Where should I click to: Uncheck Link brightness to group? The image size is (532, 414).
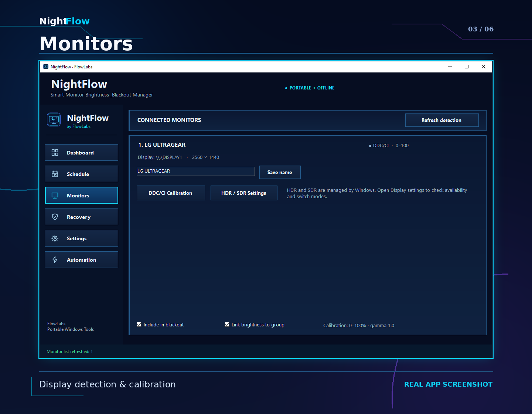coord(227,325)
